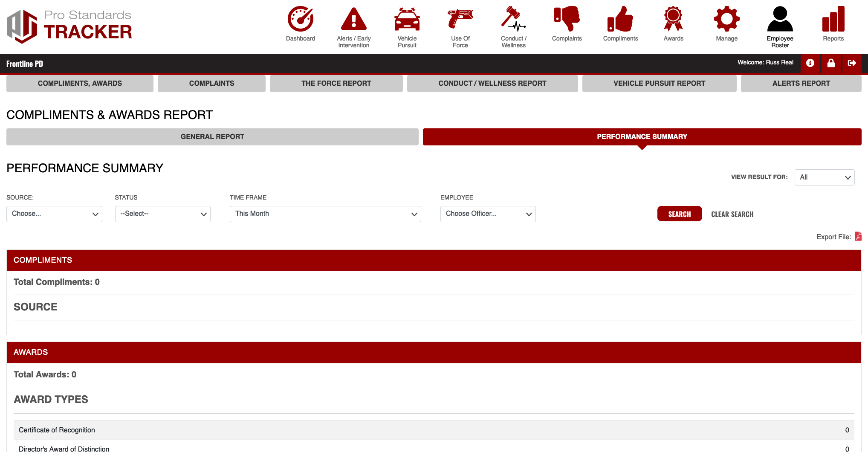Image resolution: width=868 pixels, height=452 pixels.
Task: Select The Force Report tab
Action: (x=336, y=84)
